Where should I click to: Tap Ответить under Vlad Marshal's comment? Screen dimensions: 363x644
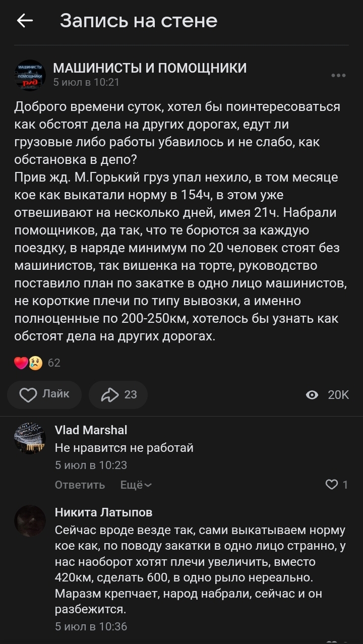tap(80, 485)
